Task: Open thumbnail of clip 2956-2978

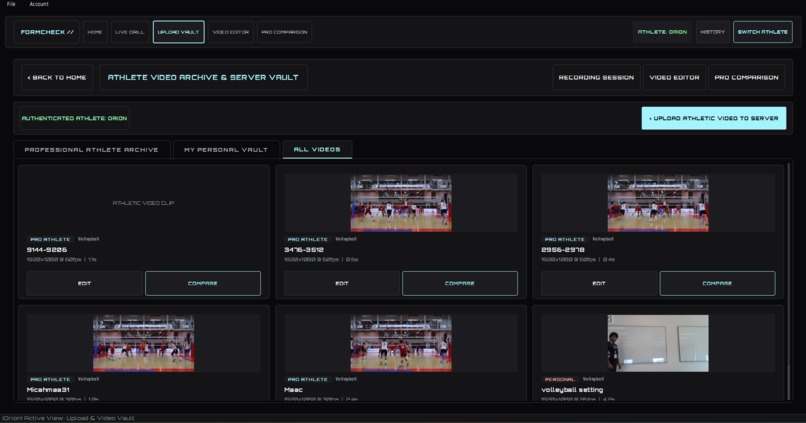Action: 658,203
